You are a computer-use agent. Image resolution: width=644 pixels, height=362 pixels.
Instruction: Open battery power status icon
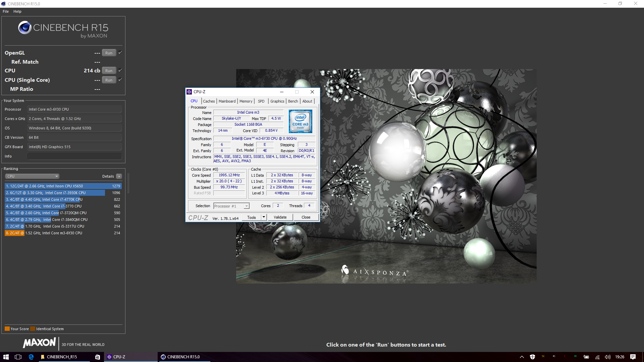click(x=586, y=357)
